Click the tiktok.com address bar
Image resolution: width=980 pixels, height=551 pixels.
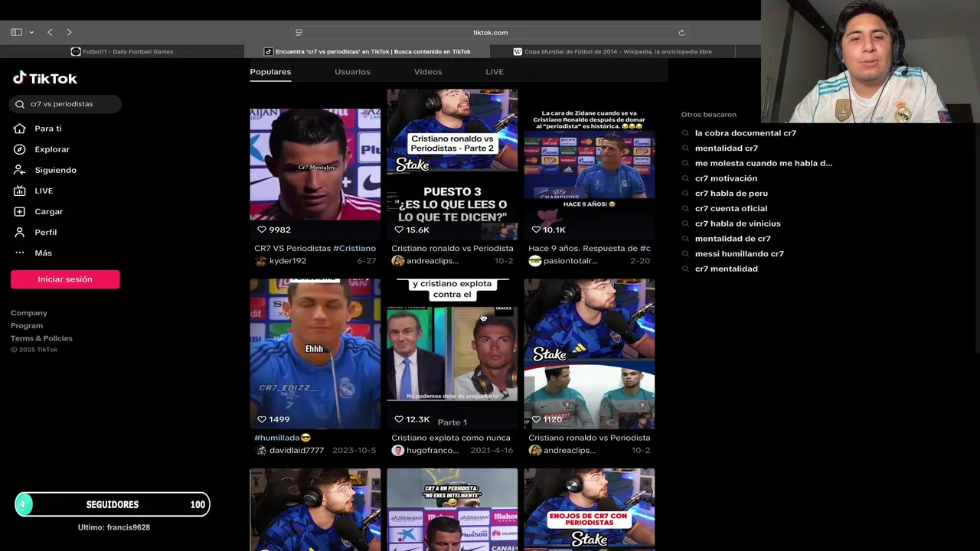(x=490, y=32)
